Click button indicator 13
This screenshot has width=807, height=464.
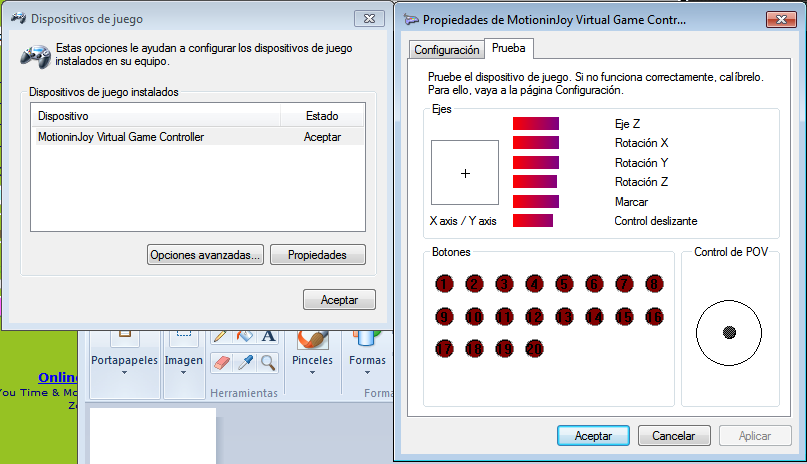coord(564,316)
